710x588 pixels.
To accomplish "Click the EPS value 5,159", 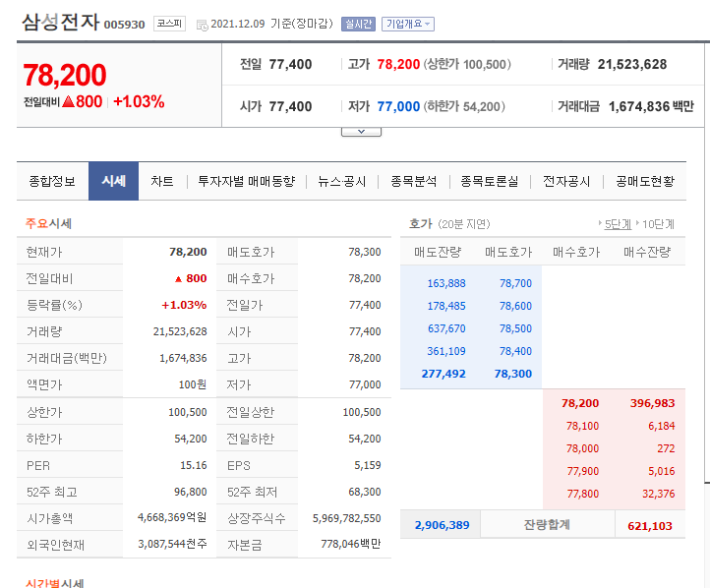I will 367,465.
